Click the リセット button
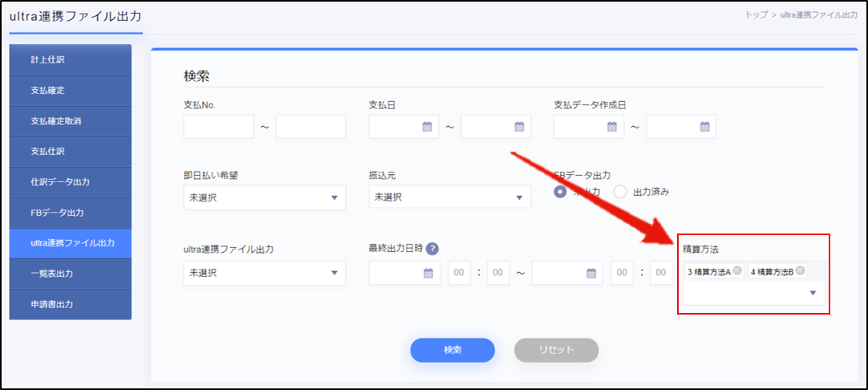 pyautogui.click(x=556, y=350)
